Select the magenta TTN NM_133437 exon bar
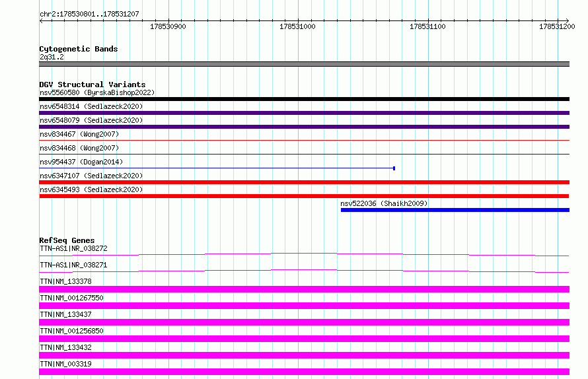 coord(304,322)
